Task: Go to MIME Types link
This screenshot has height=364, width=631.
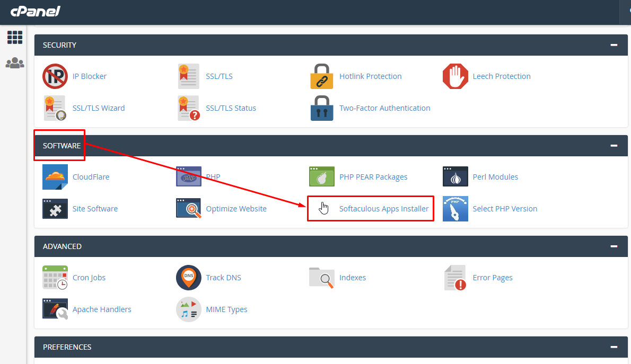Action: [226, 309]
